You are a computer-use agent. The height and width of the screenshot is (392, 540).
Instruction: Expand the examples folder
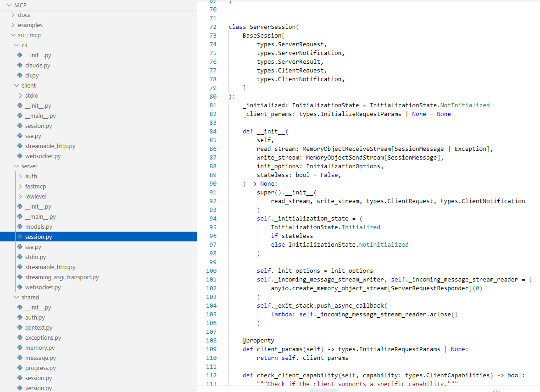[x=13, y=25]
